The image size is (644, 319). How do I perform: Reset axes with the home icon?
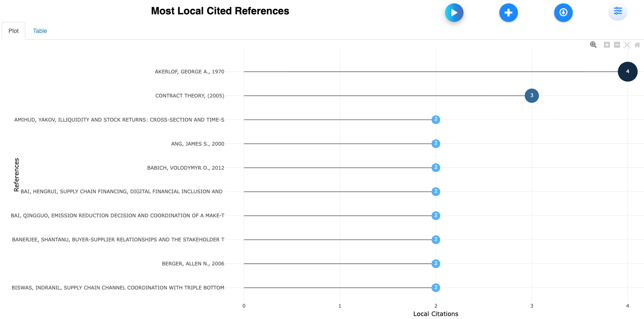tap(637, 45)
